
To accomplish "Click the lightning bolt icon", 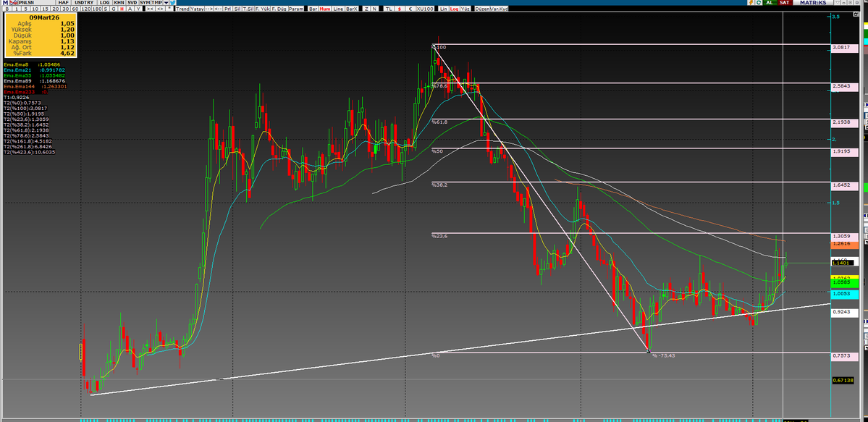I will [751, 3].
